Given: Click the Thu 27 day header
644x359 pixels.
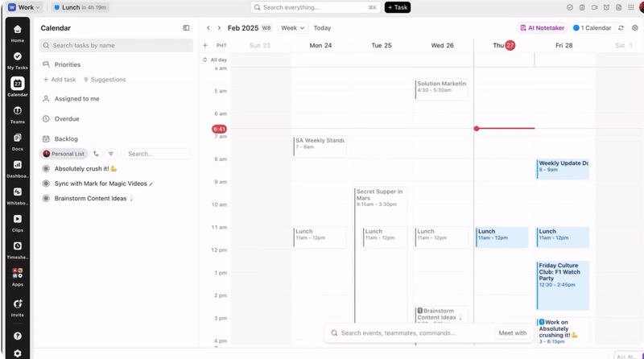Looking at the screenshot, I should tap(504, 45).
